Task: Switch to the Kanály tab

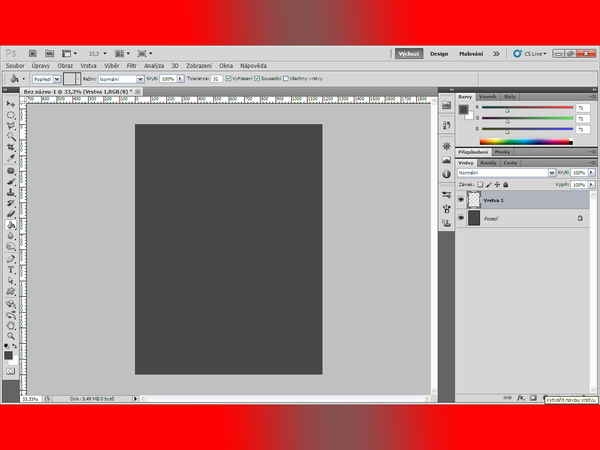Action: pyautogui.click(x=489, y=162)
